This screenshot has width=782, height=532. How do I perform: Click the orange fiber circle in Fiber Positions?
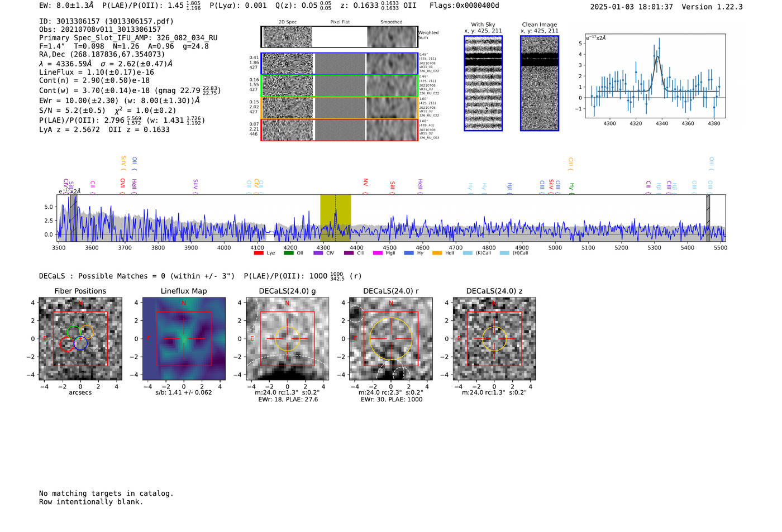click(87, 332)
